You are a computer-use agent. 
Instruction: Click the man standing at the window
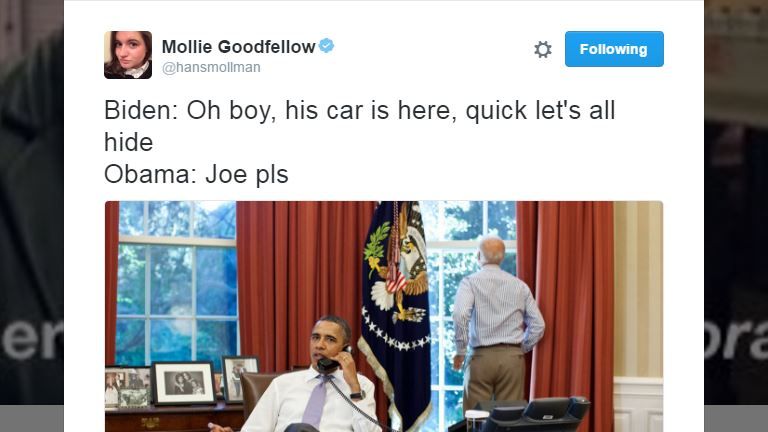495,323
